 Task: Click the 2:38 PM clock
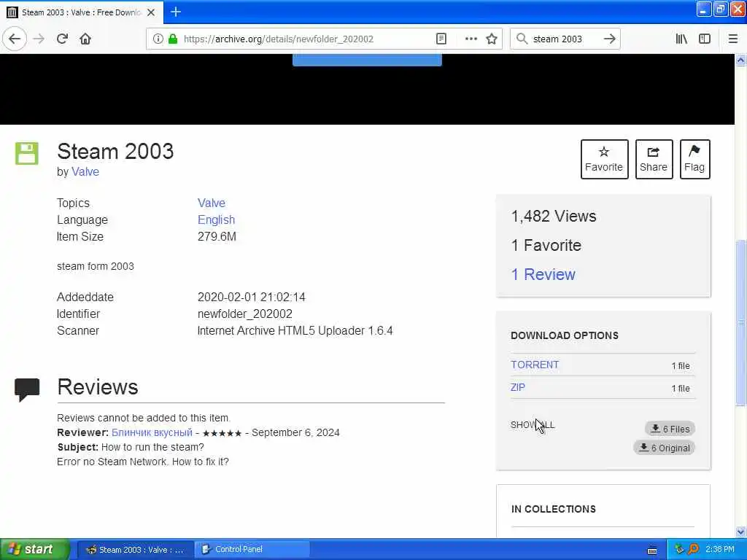[720, 549]
